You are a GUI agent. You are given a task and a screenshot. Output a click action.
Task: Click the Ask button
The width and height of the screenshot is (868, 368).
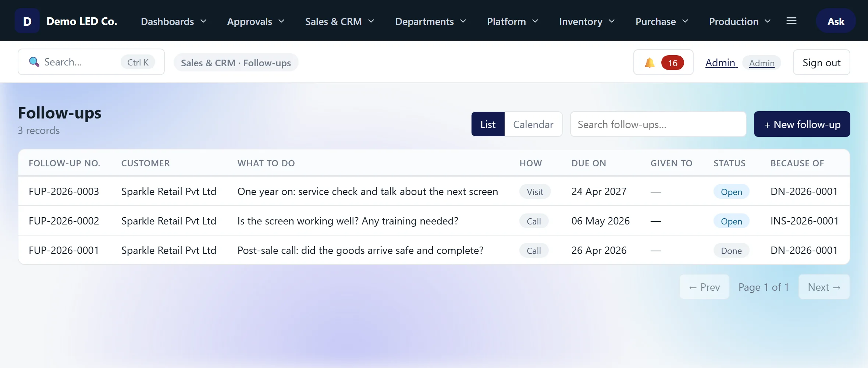coord(836,21)
